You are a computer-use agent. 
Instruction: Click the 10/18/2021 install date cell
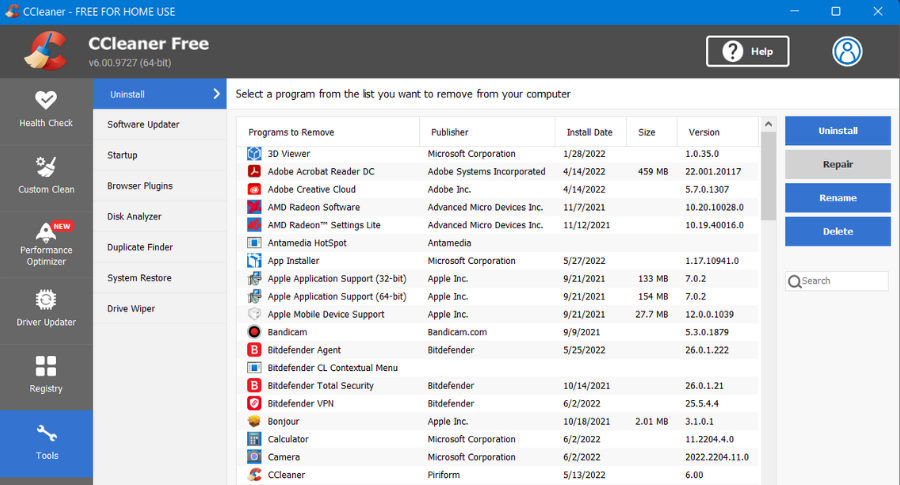586,421
